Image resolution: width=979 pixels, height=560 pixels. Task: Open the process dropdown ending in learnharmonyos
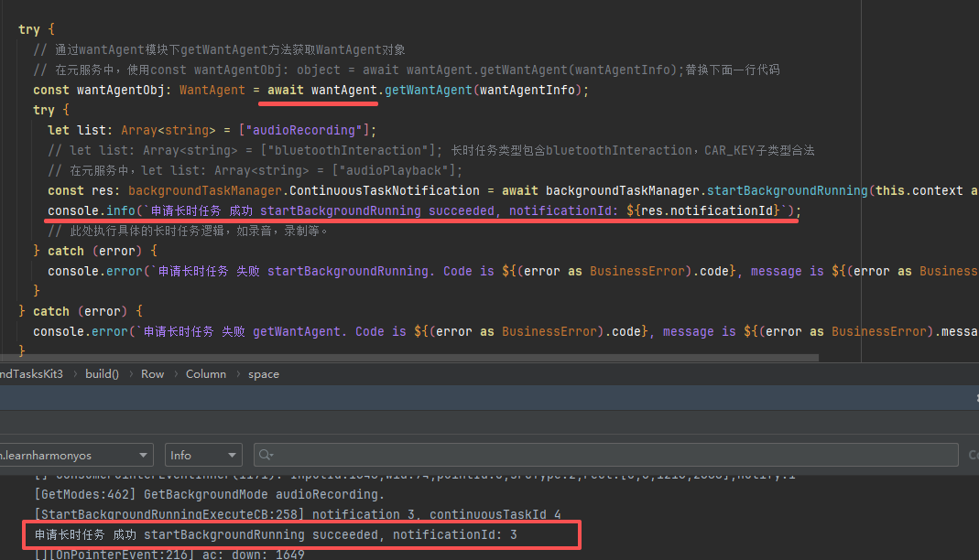tap(75, 456)
